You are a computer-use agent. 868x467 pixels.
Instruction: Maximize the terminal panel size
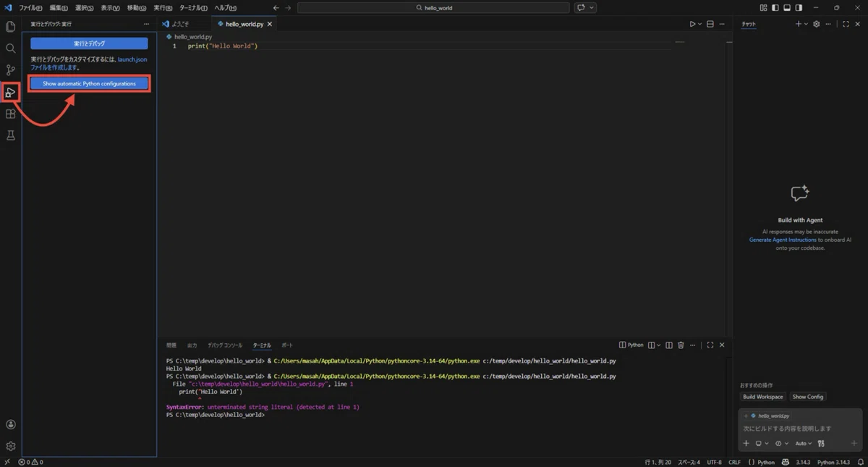click(x=710, y=345)
